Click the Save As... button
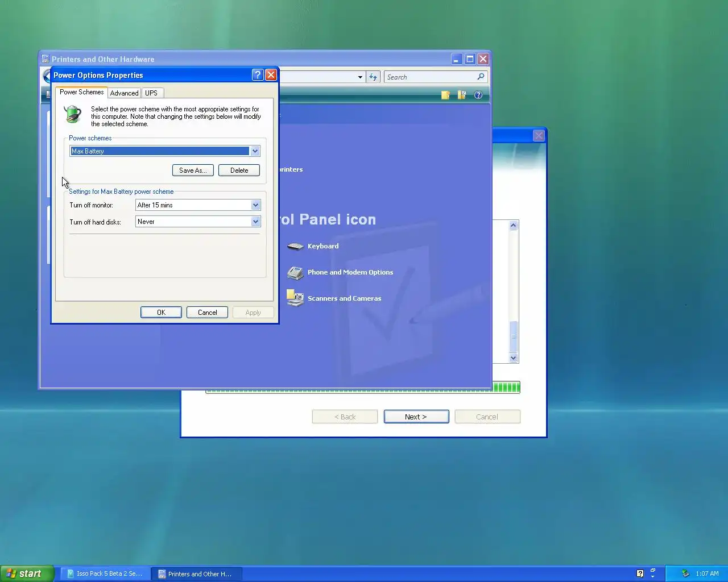Image resolution: width=728 pixels, height=582 pixels. [193, 171]
